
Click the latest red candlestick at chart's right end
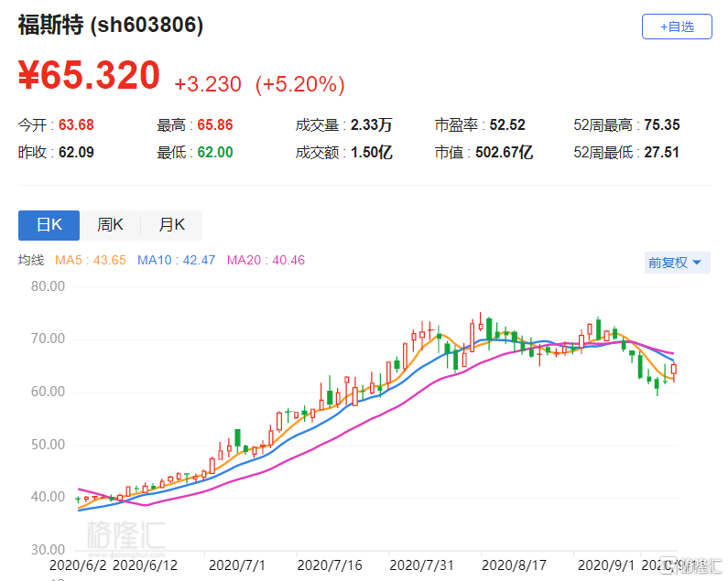[x=674, y=370]
